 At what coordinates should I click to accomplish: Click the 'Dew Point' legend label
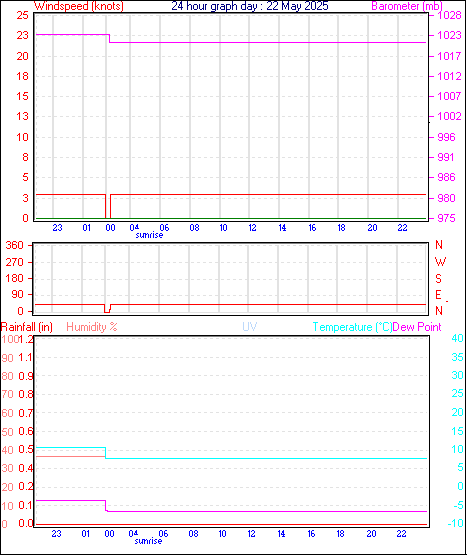[417, 327]
